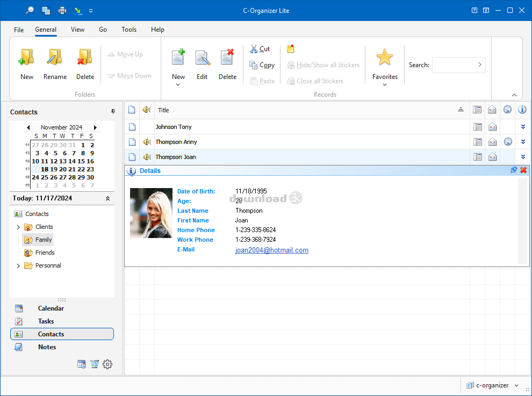Click the Cut scissors button
The height and width of the screenshot is (396, 532).
tap(260, 49)
